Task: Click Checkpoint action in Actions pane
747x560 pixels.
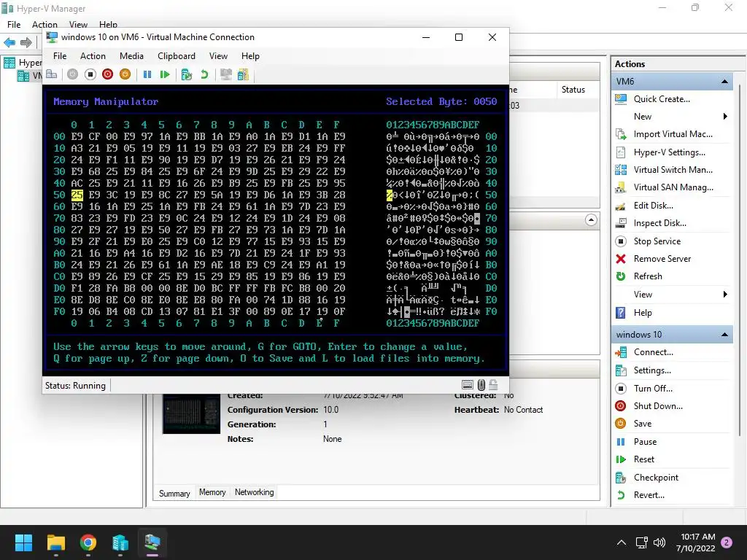Action: pyautogui.click(x=656, y=477)
